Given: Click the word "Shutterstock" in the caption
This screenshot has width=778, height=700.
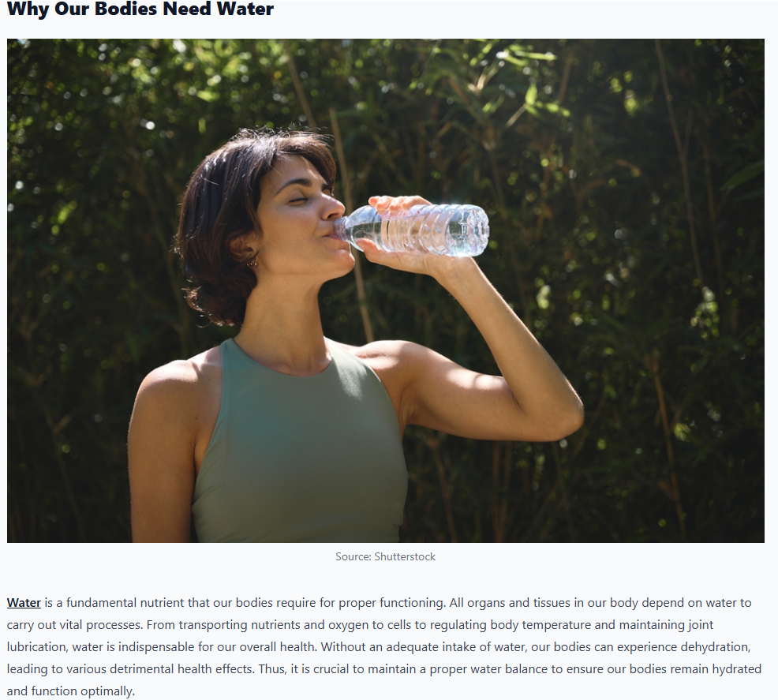Looking at the screenshot, I should point(405,556).
